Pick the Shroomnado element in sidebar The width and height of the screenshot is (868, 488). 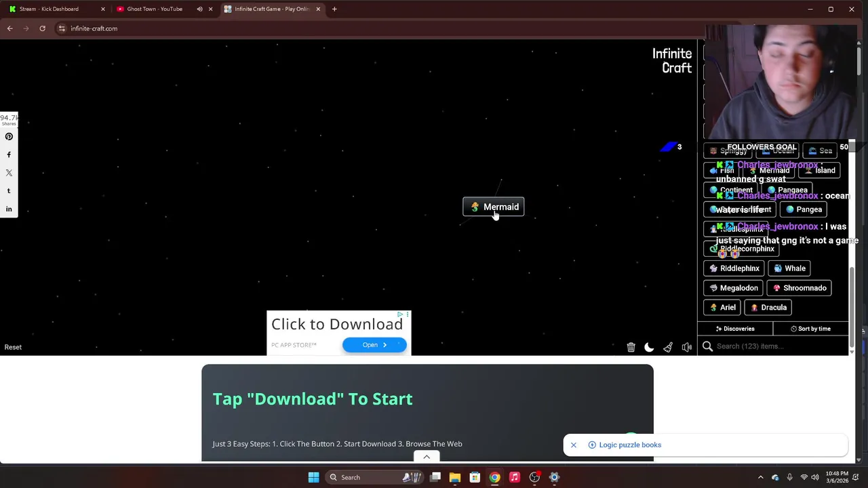(799, 288)
